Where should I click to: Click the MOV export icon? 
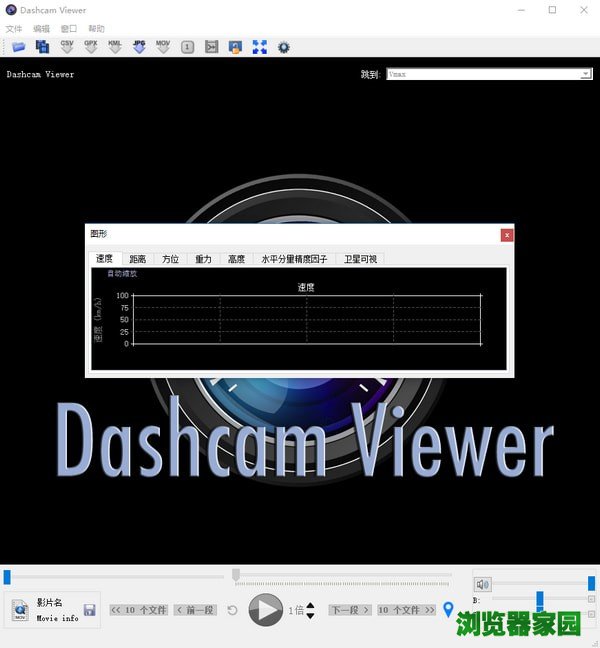[x=163, y=46]
